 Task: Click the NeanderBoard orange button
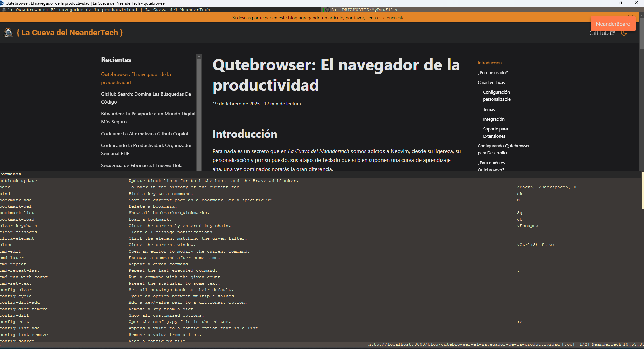coord(613,24)
